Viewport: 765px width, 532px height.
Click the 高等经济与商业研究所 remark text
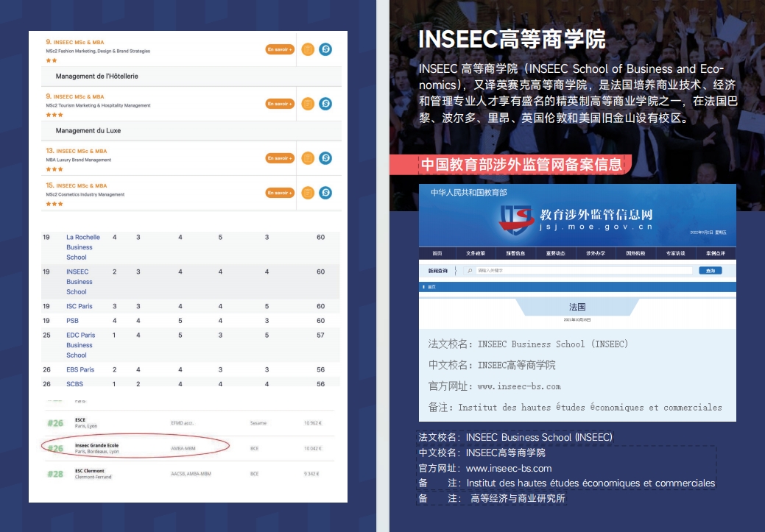[x=518, y=498]
